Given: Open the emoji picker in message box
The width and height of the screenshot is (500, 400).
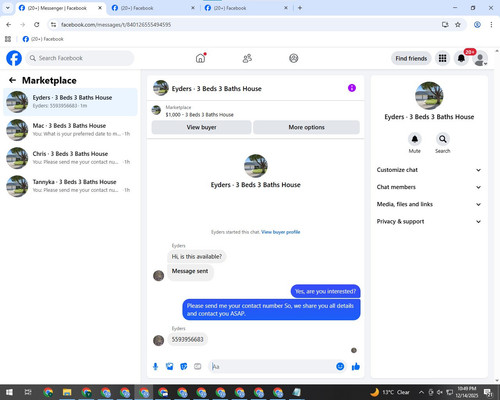Looking at the screenshot, I should (x=340, y=367).
